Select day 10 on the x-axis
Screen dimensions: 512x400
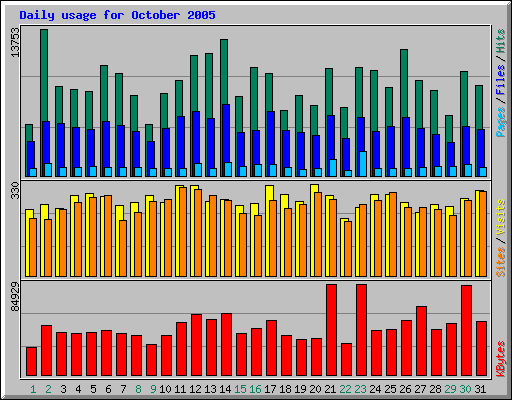[x=165, y=389]
